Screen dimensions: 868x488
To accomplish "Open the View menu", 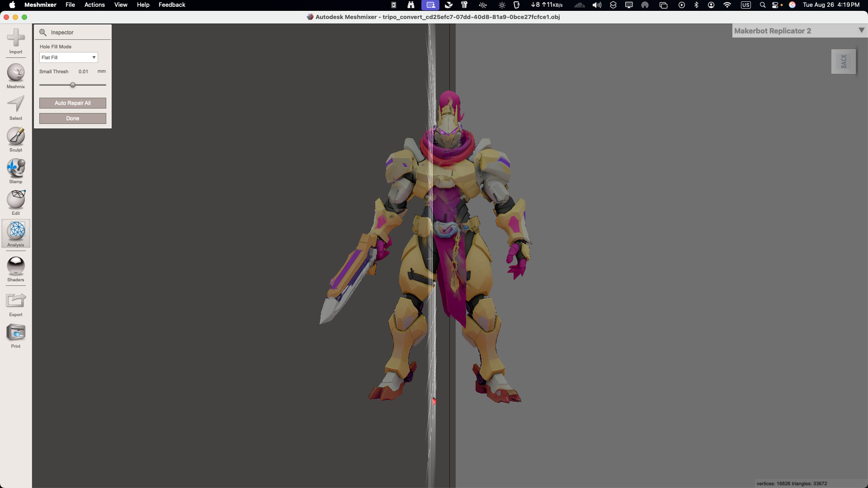I will tap(121, 5).
